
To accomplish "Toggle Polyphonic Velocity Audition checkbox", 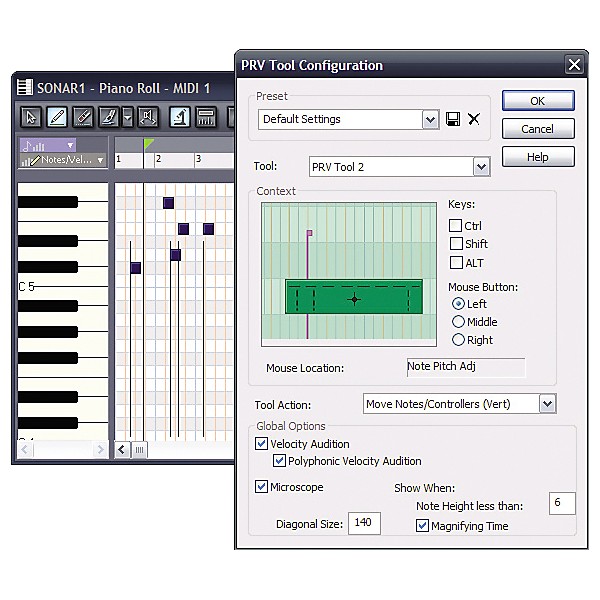I will tap(279, 461).
